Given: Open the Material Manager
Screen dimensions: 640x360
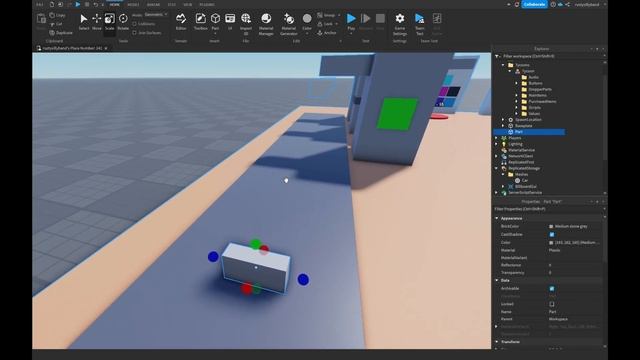Looking at the screenshot, I should click(x=266, y=24).
